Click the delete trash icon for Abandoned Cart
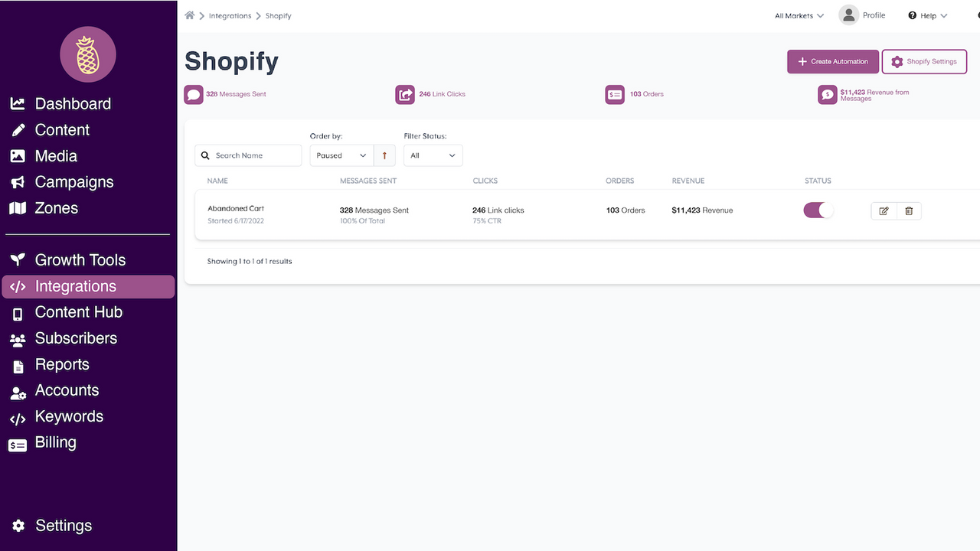 (908, 210)
